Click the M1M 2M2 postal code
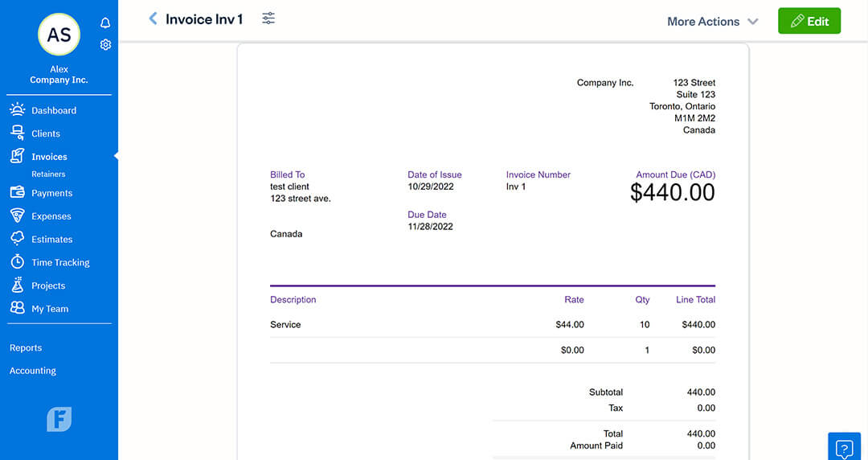Image resolution: width=868 pixels, height=460 pixels. [694, 118]
